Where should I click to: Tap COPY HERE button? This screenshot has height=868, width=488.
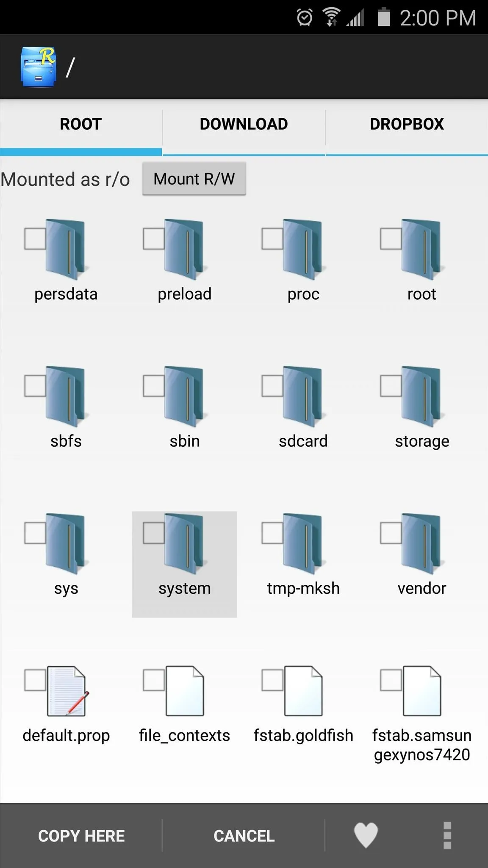pos(81,836)
